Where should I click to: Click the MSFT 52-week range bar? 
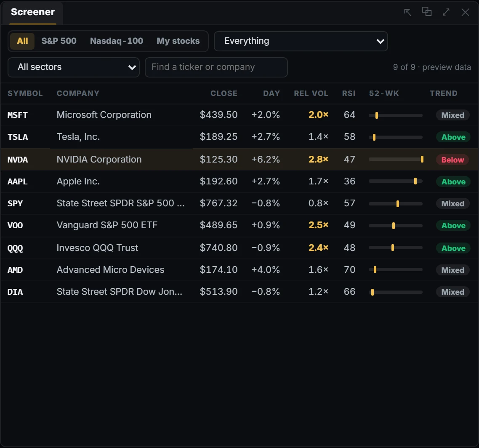click(x=396, y=115)
